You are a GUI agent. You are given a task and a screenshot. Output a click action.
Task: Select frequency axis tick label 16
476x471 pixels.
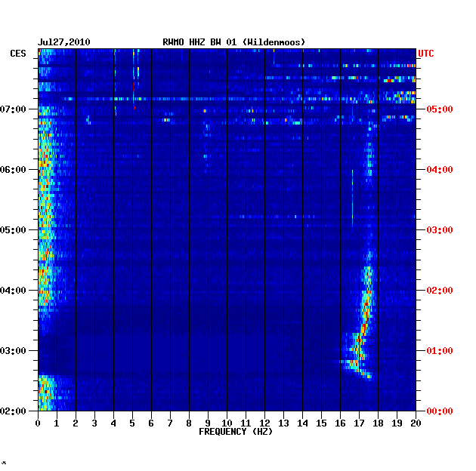340,423
